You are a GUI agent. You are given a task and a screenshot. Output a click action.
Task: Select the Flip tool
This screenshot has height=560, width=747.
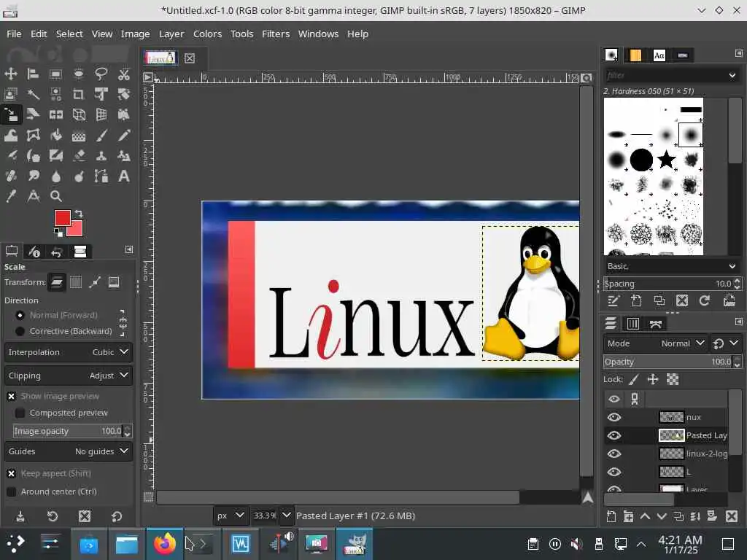click(x=55, y=114)
